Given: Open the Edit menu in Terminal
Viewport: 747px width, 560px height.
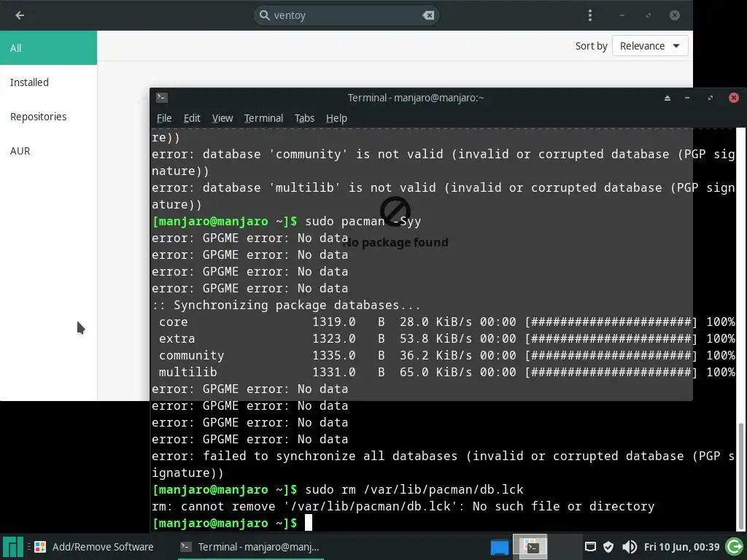Looking at the screenshot, I should coord(192,118).
